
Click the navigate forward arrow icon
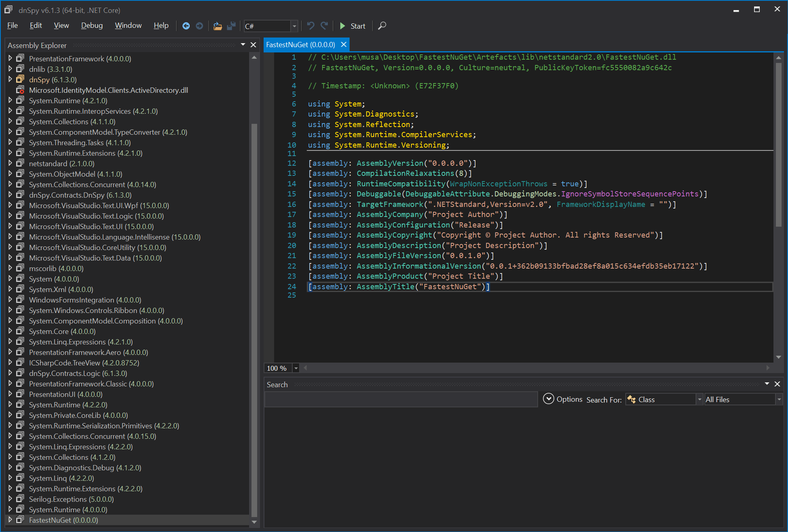(x=199, y=26)
